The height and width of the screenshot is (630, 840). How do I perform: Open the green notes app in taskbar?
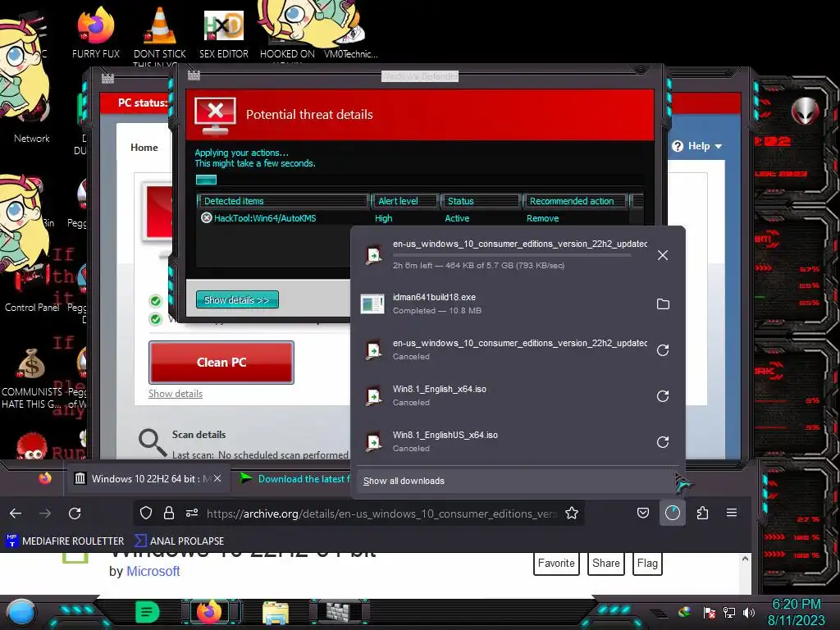[147, 612]
